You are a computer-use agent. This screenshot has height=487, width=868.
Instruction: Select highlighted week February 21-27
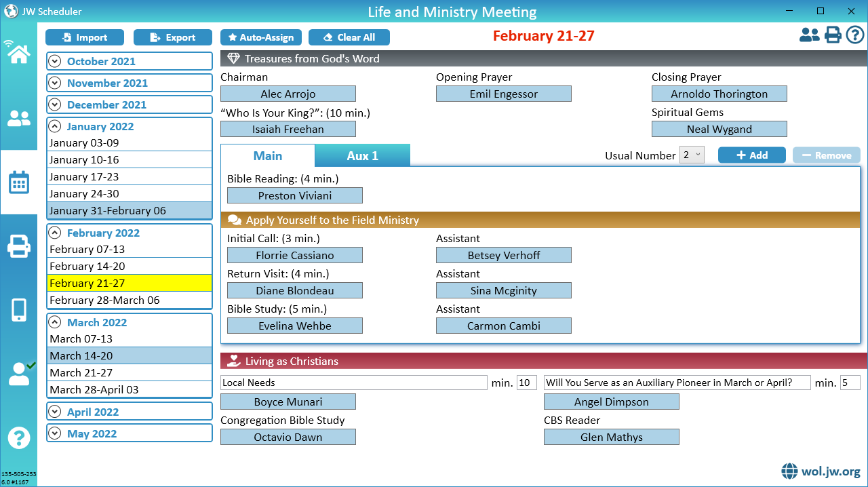pyautogui.click(x=130, y=284)
